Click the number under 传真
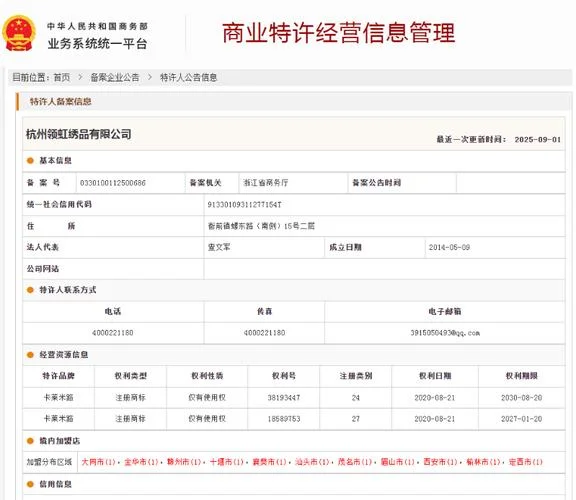This screenshot has height=500, width=576. pos(264,333)
